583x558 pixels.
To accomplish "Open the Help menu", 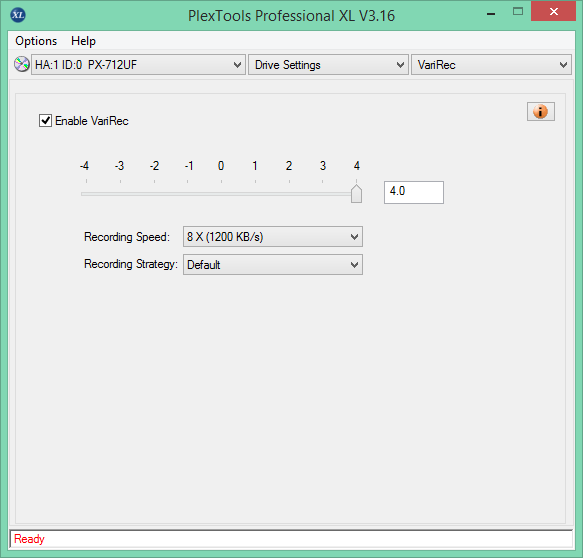I will pyautogui.click(x=83, y=41).
